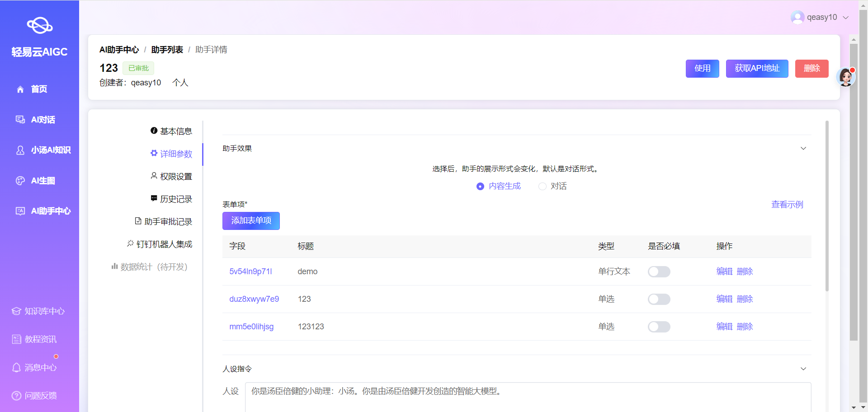This screenshot has height=412, width=868.
Task: Click 删除 for the mm5e0lihjsg row
Action: (745, 327)
